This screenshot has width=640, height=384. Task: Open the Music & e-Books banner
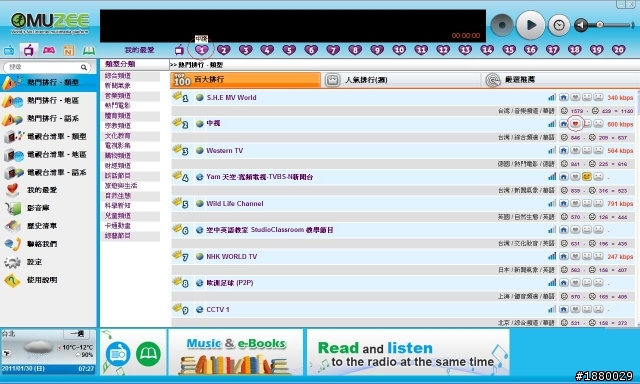point(236,352)
